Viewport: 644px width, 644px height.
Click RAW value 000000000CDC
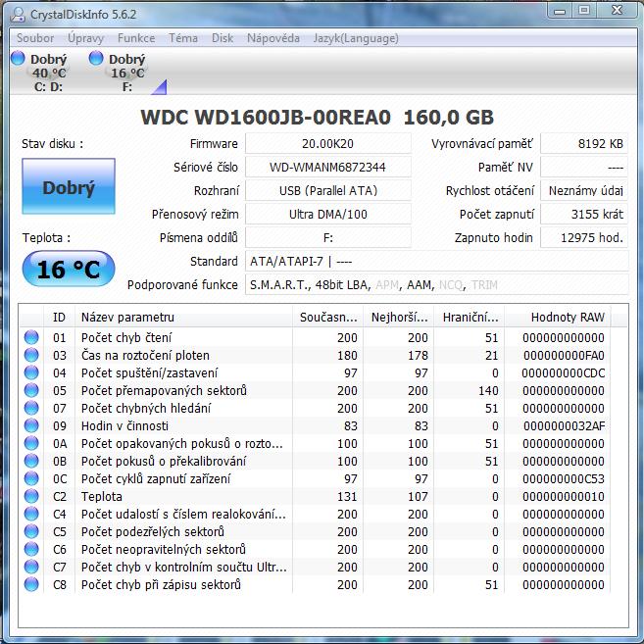(x=564, y=372)
